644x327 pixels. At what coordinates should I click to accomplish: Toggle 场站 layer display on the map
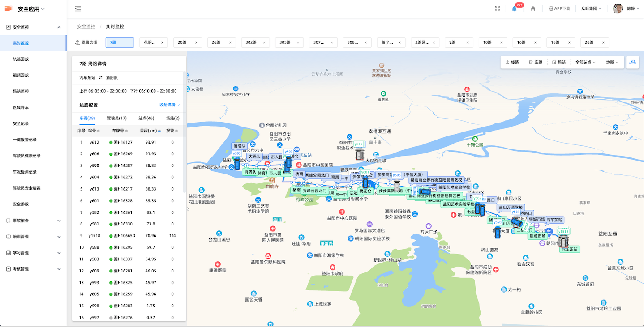pyautogui.click(x=559, y=62)
